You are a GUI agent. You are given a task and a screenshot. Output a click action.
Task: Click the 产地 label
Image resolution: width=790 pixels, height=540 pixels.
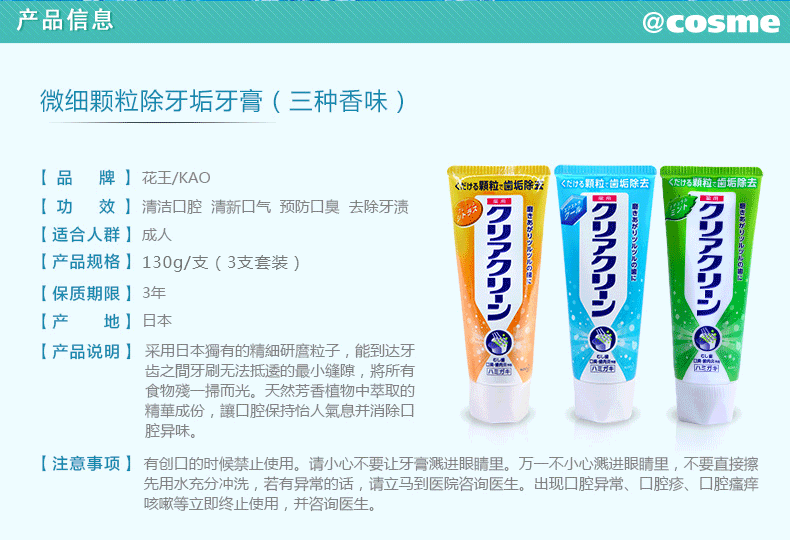coord(86,321)
